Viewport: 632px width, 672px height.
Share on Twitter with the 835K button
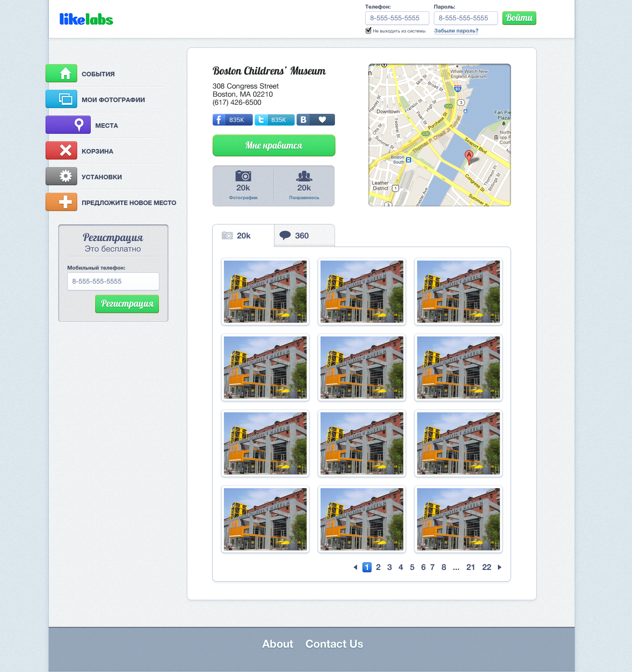tap(274, 120)
